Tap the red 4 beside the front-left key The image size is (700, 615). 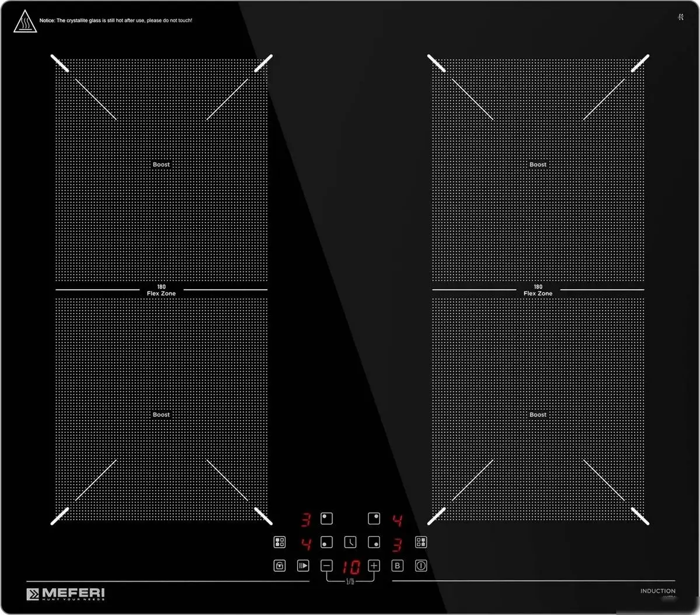pos(307,544)
